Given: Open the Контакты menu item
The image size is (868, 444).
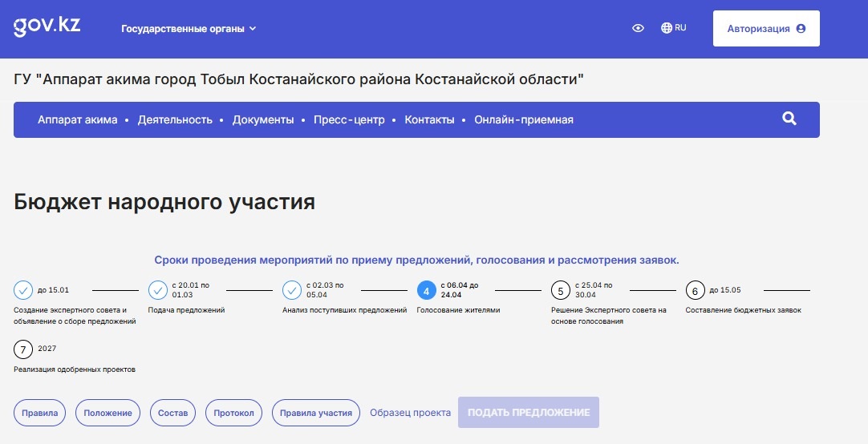Looking at the screenshot, I should pyautogui.click(x=429, y=120).
